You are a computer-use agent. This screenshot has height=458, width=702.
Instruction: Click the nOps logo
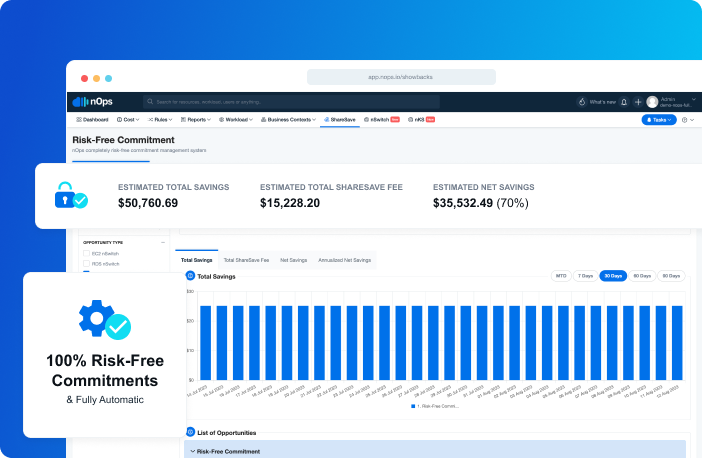[92, 102]
